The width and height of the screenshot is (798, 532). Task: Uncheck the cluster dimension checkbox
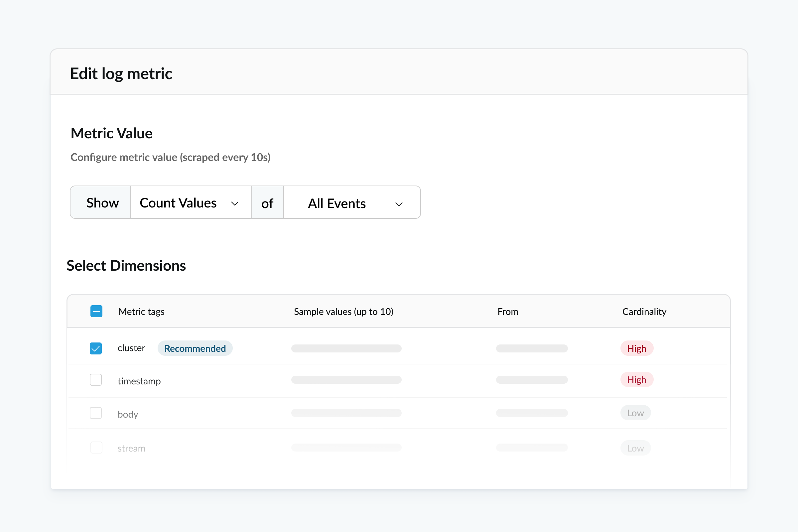pyautogui.click(x=96, y=348)
